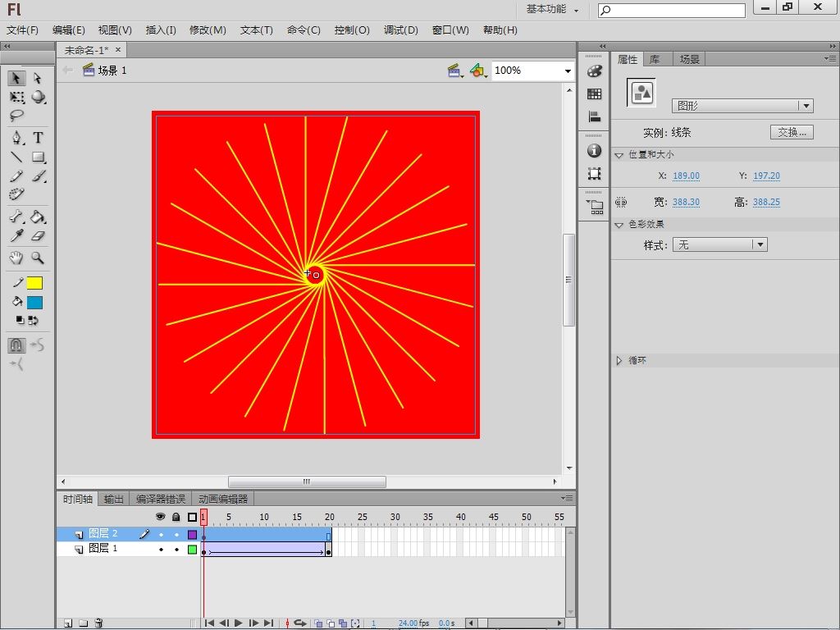Image resolution: width=840 pixels, height=630 pixels.
Task: Select the Line tool
Action: coord(16,157)
